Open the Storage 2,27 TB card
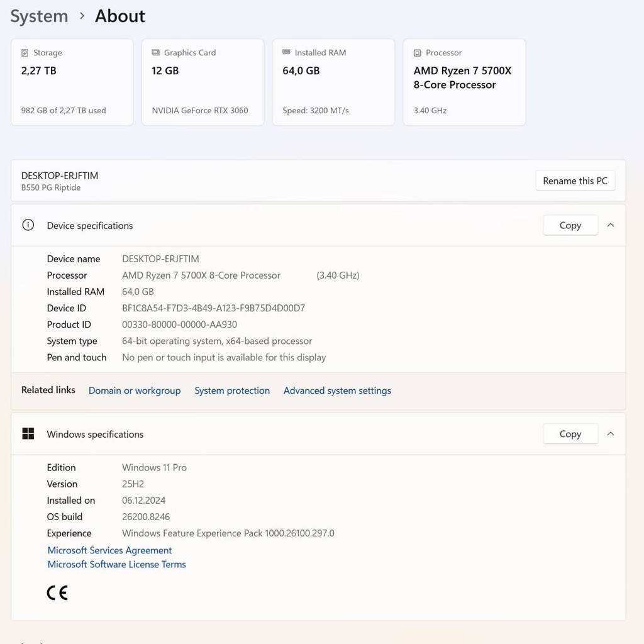This screenshot has width=644, height=644. tap(72, 82)
